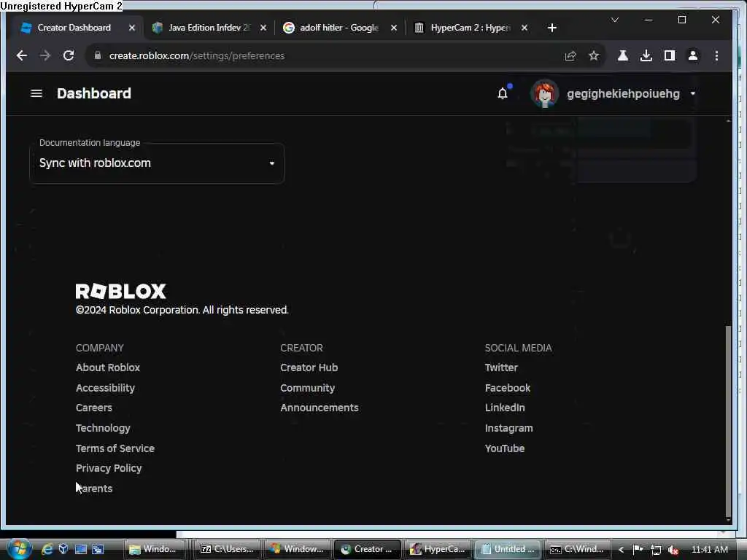
Task: Open the Instagram social link
Action: pyautogui.click(x=508, y=428)
